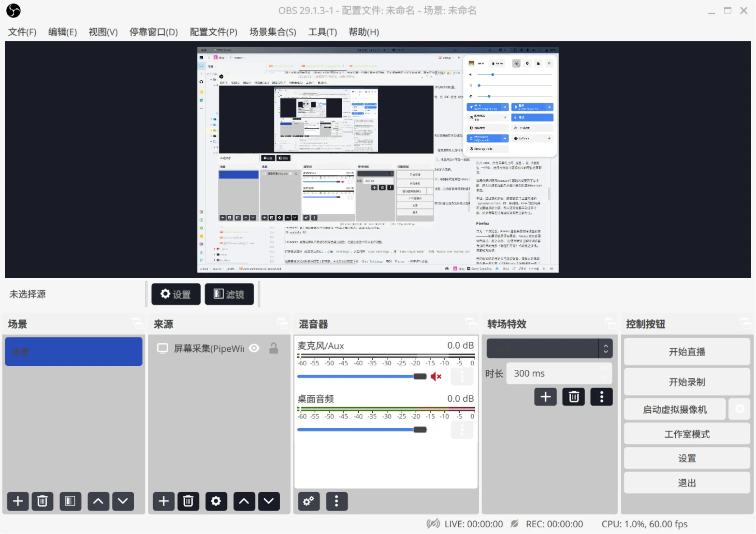Open scene filters via the filter icon
Screen dimensions: 756x534
tap(70, 501)
